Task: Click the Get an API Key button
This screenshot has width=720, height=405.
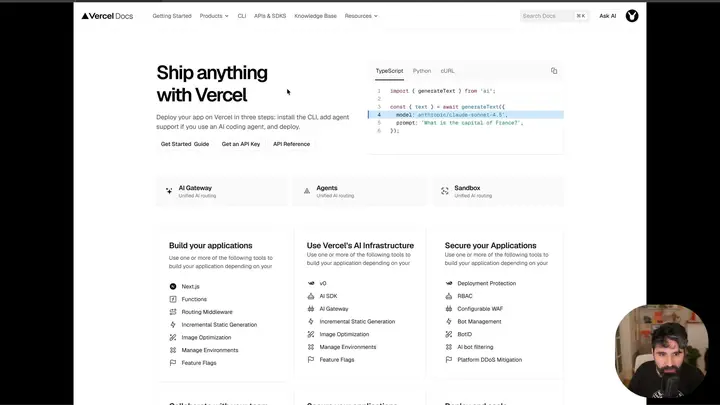Action: tap(241, 144)
